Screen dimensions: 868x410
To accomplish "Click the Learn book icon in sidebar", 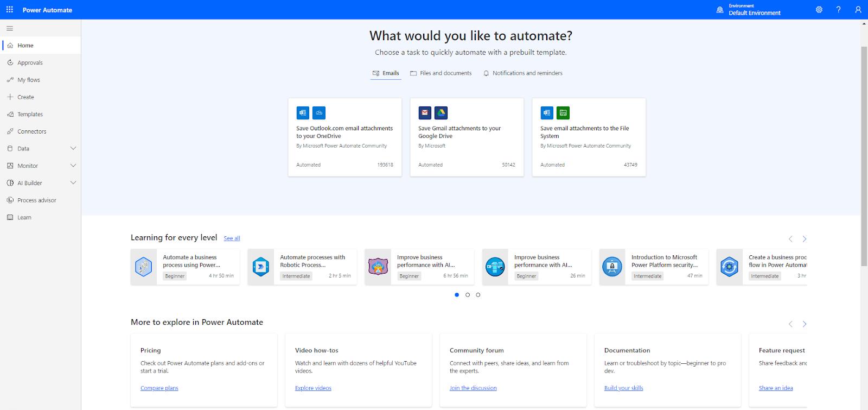I will pyautogui.click(x=10, y=218).
